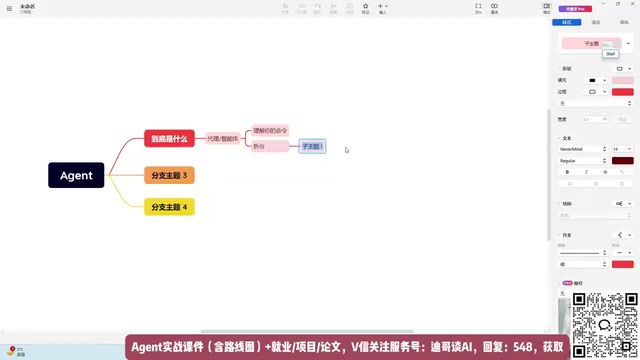
Task: Open the fill style dropdown with black icon
Action: tap(597, 80)
